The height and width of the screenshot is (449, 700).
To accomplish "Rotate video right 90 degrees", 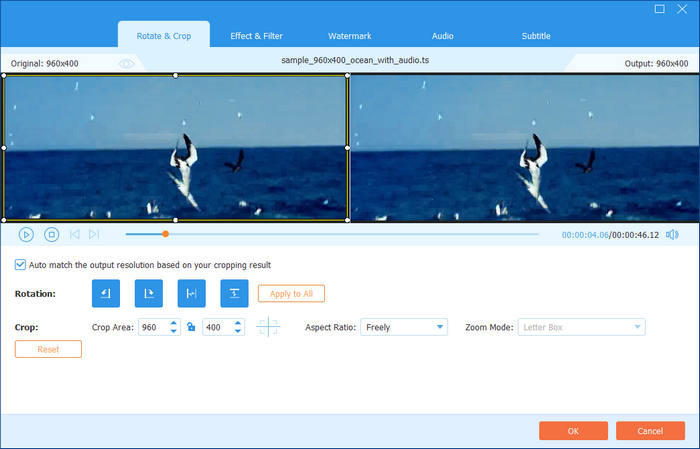I will [x=149, y=293].
